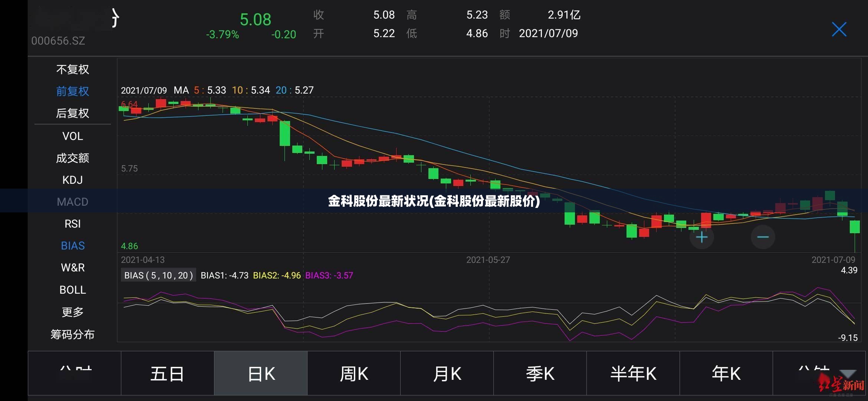
Task: Select the BIAS indicator
Action: [x=73, y=246]
